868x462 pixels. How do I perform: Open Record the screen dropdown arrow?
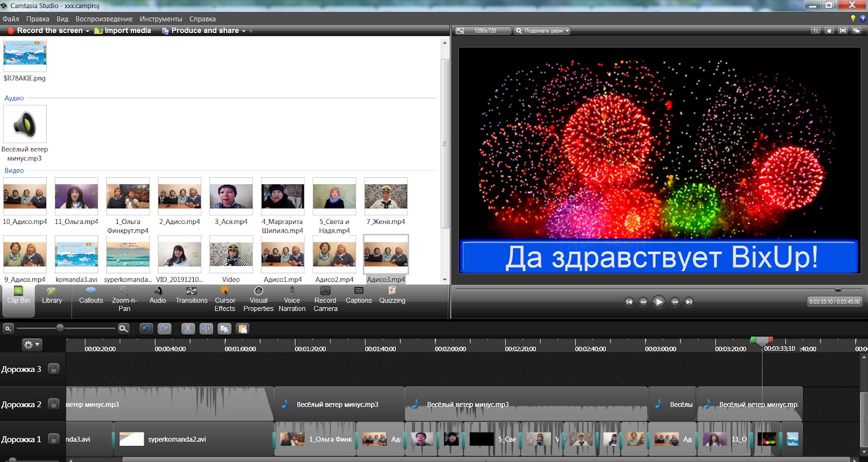(87, 31)
